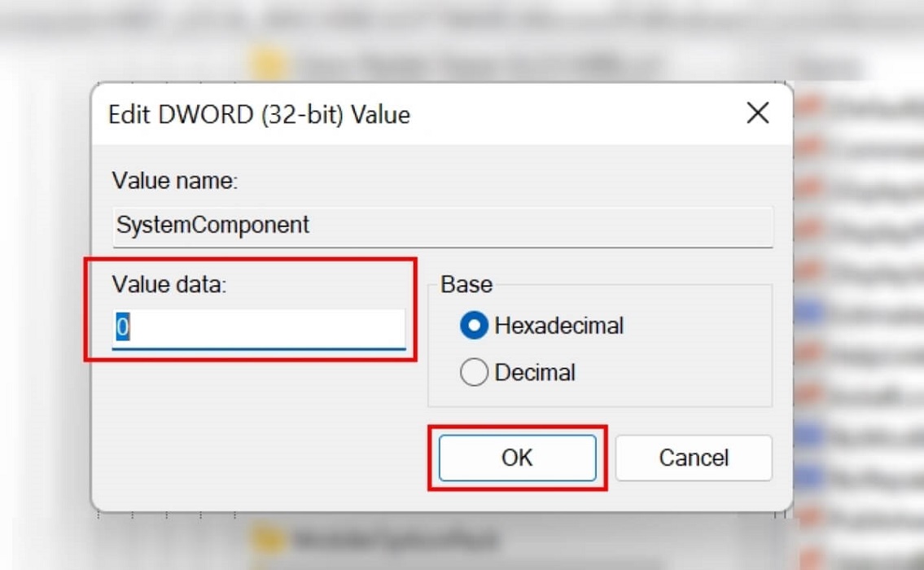Close the Edit DWORD dialog with the X

[757, 114]
